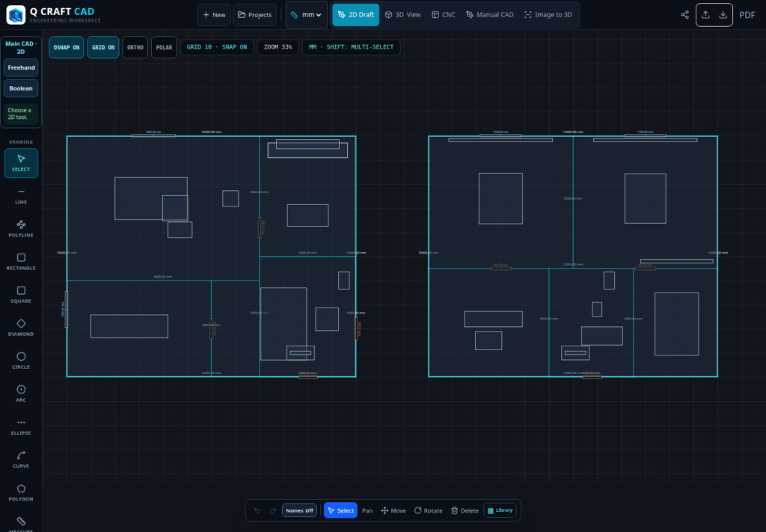Screen dimensions: 766x532
Task: Enable POLAR tracking
Action: click(x=164, y=47)
